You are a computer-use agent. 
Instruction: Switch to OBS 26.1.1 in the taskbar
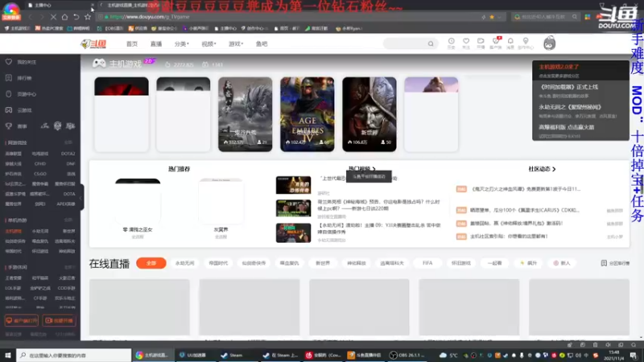click(x=408, y=355)
